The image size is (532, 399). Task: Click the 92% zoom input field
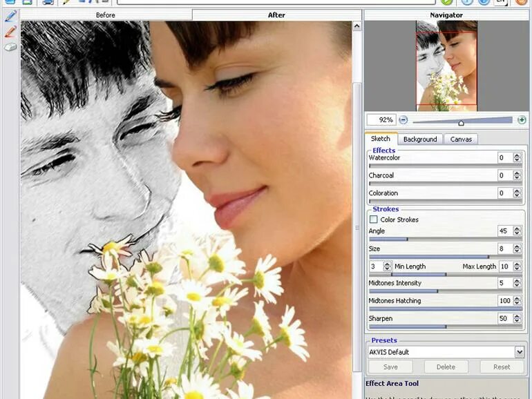click(x=381, y=119)
